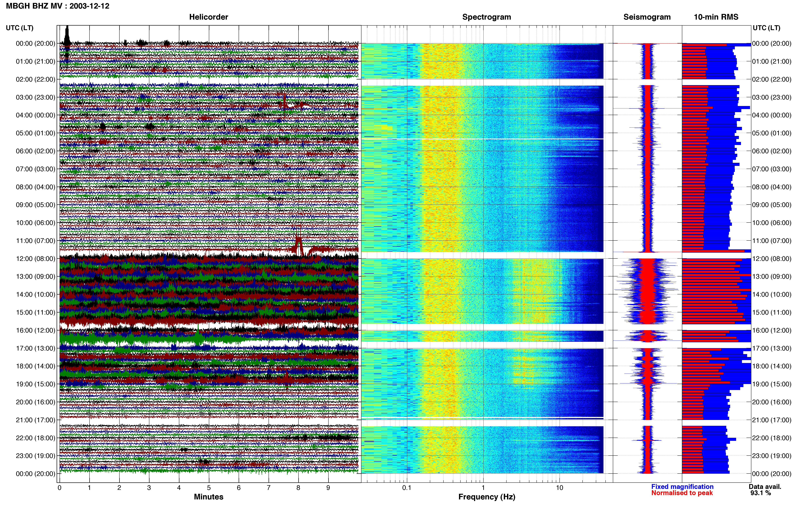Click 11:00 (07:00) on the Helicorder time axis
Image resolution: width=812 pixels, height=508 pixels.
point(35,240)
